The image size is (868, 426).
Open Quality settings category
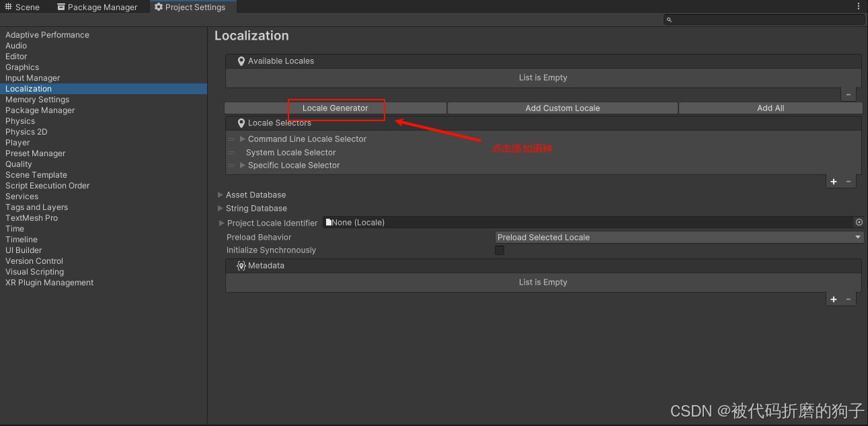pyautogui.click(x=19, y=164)
